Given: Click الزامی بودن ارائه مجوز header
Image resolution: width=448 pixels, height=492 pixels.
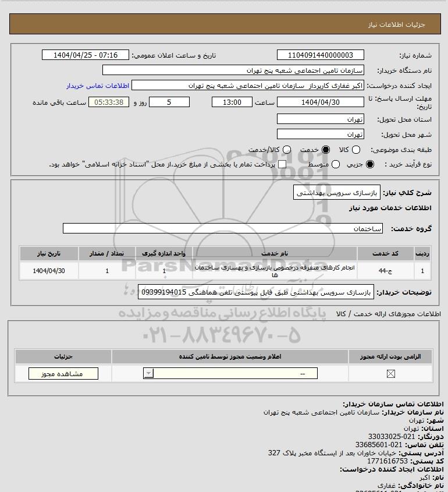Looking at the screenshot, I should point(390,356).
